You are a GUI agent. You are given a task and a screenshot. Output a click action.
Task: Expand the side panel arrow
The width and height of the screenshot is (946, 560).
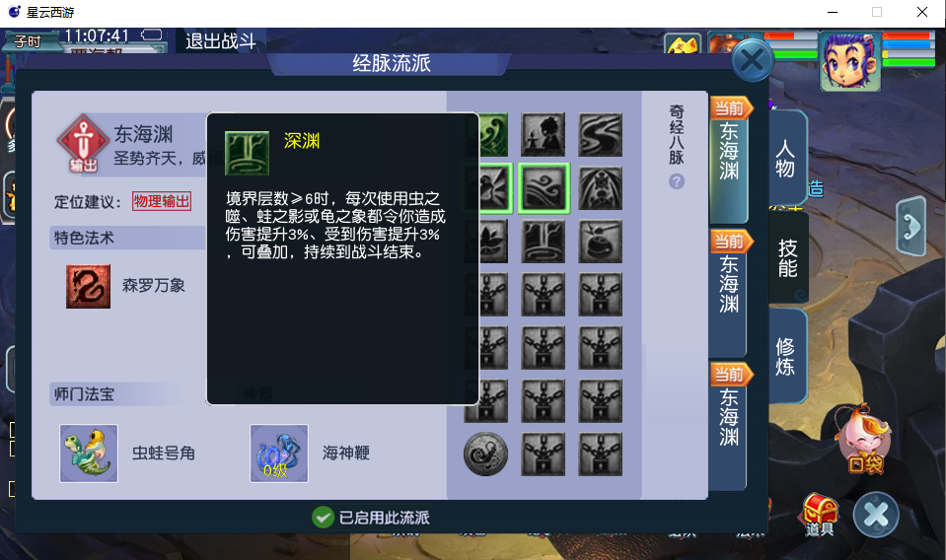tap(911, 227)
